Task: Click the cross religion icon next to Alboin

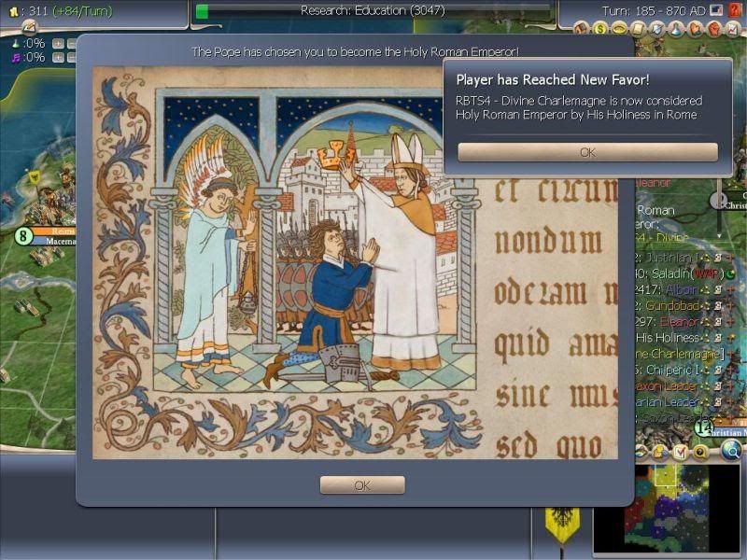Action: (730, 289)
